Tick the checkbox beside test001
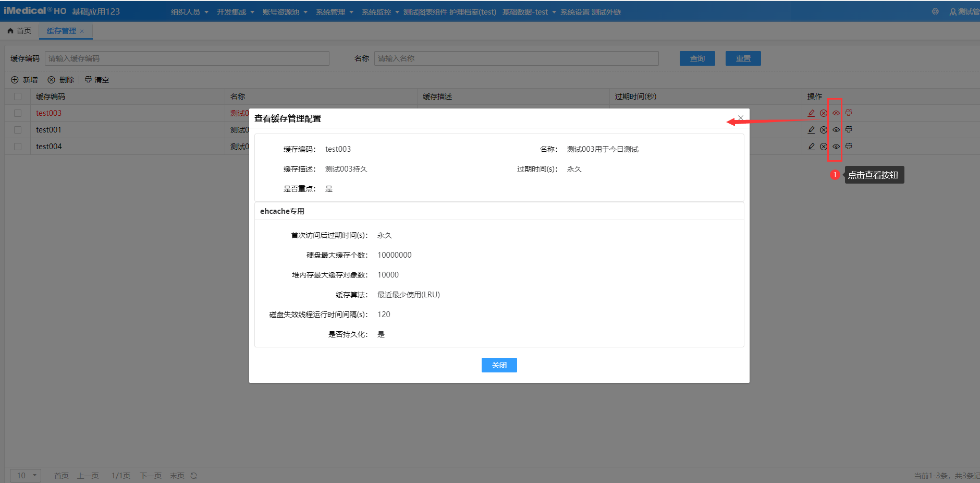Image resolution: width=980 pixels, height=483 pixels. [18, 130]
